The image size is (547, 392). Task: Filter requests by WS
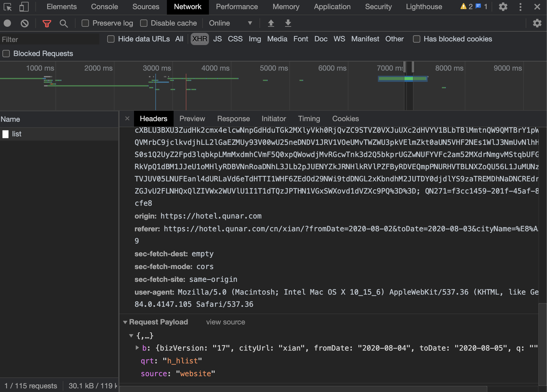coord(339,39)
